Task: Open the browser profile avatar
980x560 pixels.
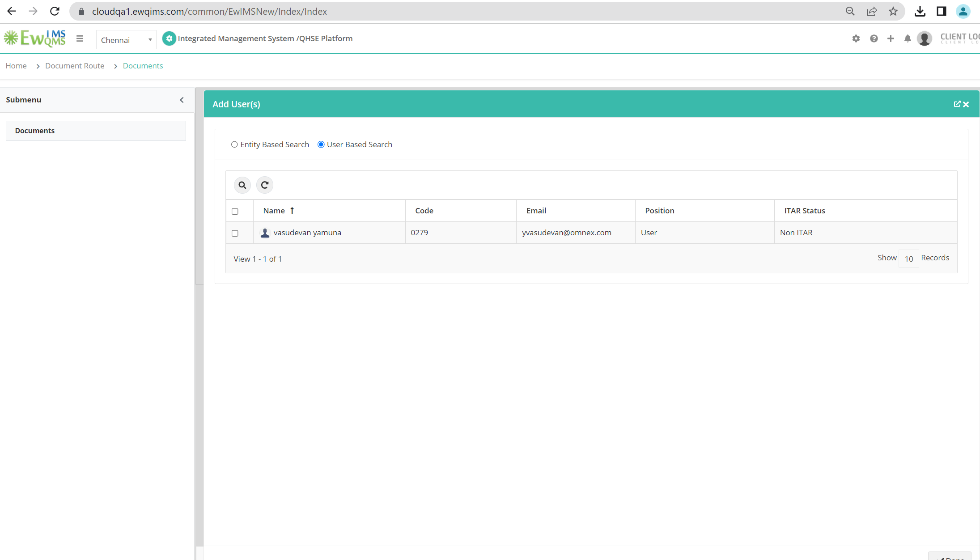Action: tap(963, 11)
